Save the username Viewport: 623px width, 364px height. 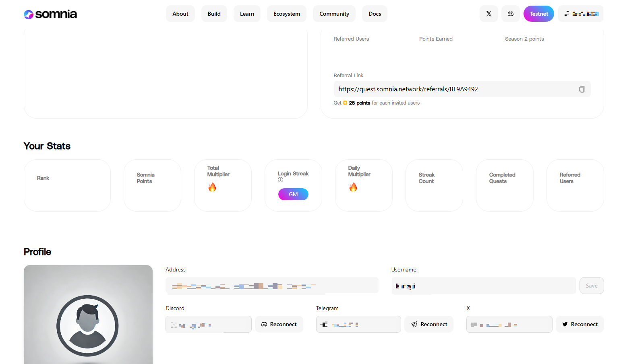592,286
